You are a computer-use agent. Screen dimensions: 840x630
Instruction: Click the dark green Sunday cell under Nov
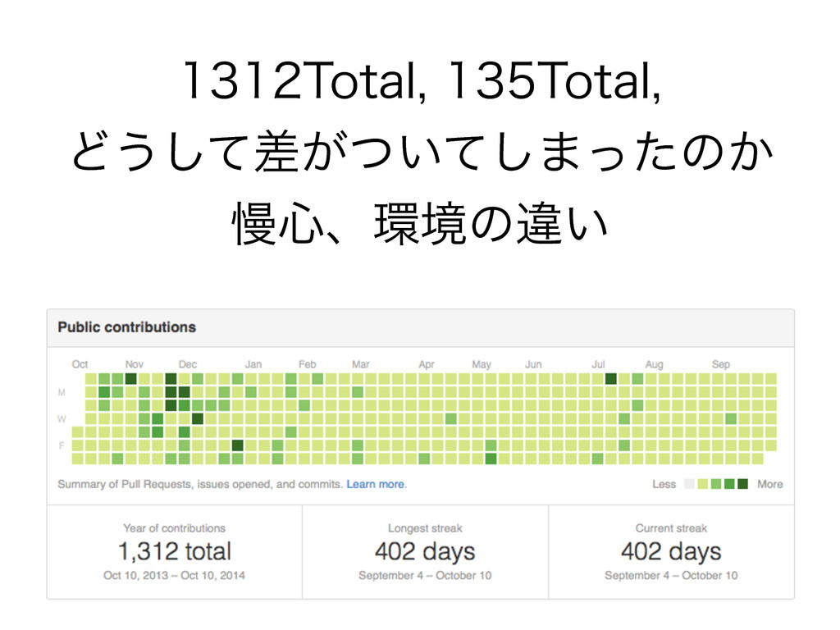click(131, 379)
